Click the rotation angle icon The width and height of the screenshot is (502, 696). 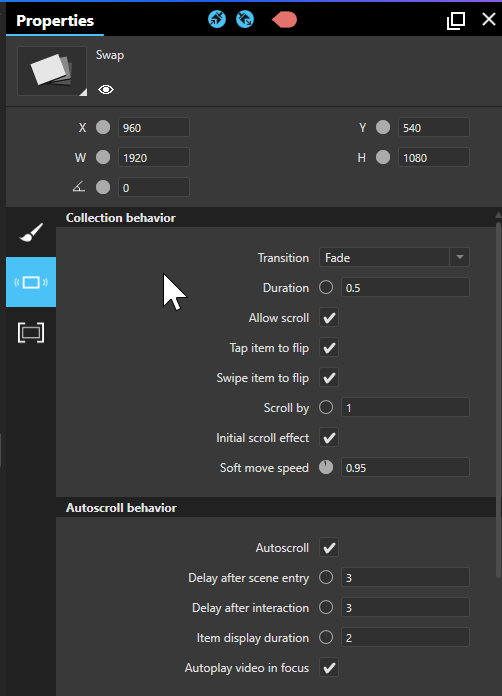(79, 187)
